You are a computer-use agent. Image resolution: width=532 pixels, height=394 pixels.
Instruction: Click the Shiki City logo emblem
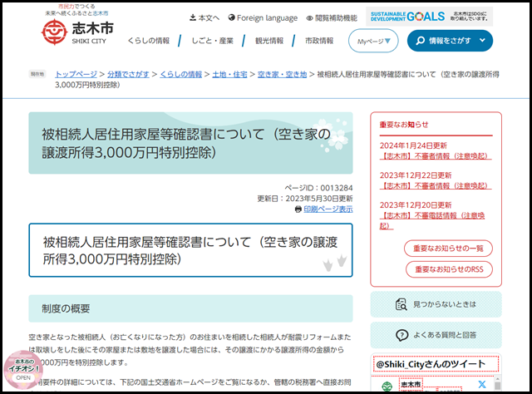click(53, 32)
